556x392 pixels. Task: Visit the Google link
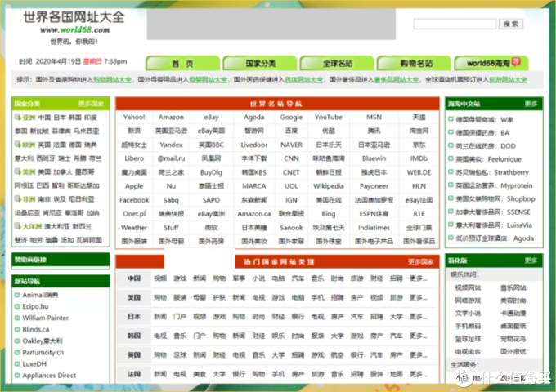(291, 118)
